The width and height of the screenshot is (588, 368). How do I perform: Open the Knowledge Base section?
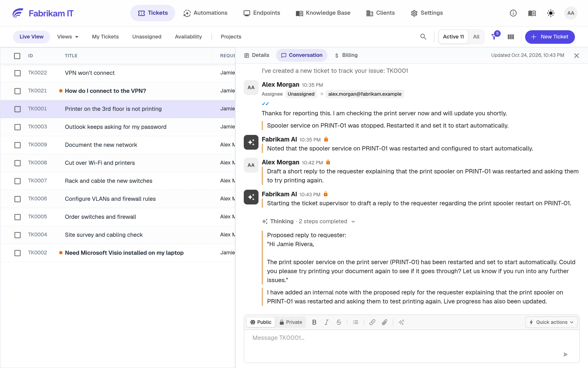[323, 13]
